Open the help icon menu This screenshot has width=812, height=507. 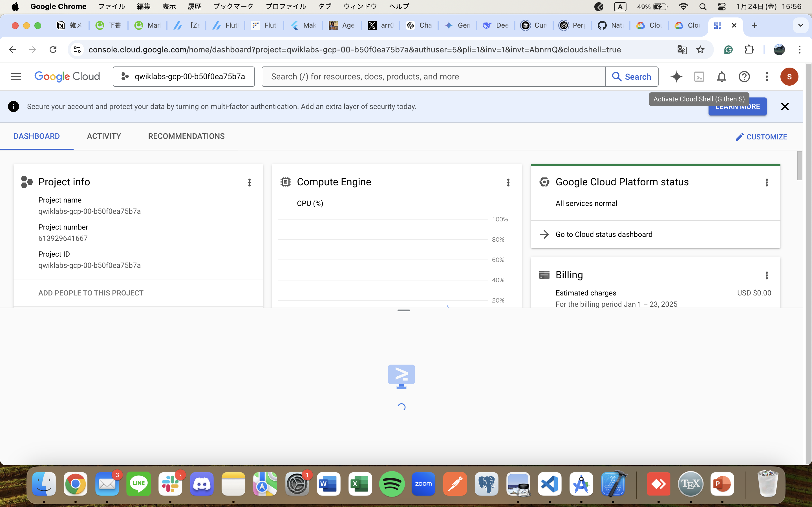click(744, 76)
